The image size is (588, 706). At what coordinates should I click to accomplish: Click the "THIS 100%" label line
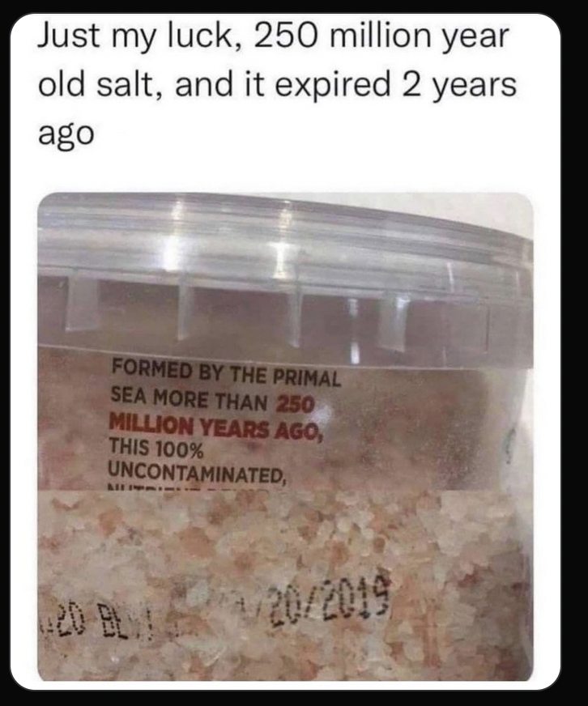(156, 448)
